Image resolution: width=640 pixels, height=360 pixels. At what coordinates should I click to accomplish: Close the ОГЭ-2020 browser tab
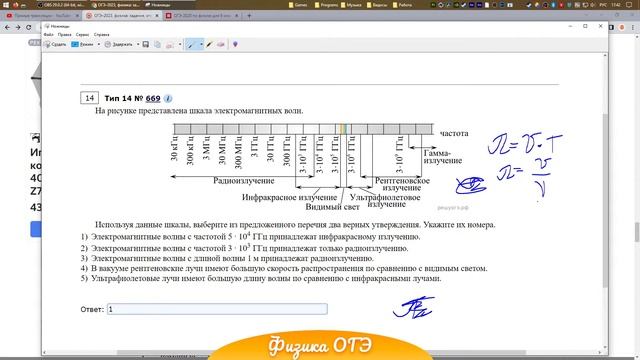pyautogui.click(x=237, y=16)
